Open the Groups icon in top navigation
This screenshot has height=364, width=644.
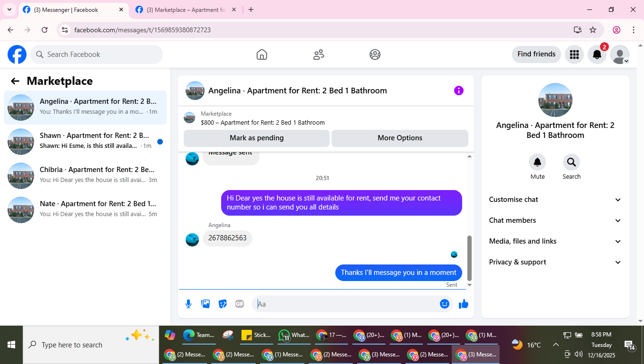(x=375, y=55)
